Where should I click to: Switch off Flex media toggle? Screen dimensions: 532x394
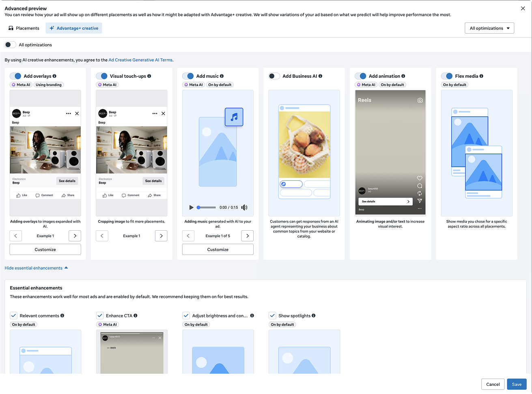[x=447, y=76]
